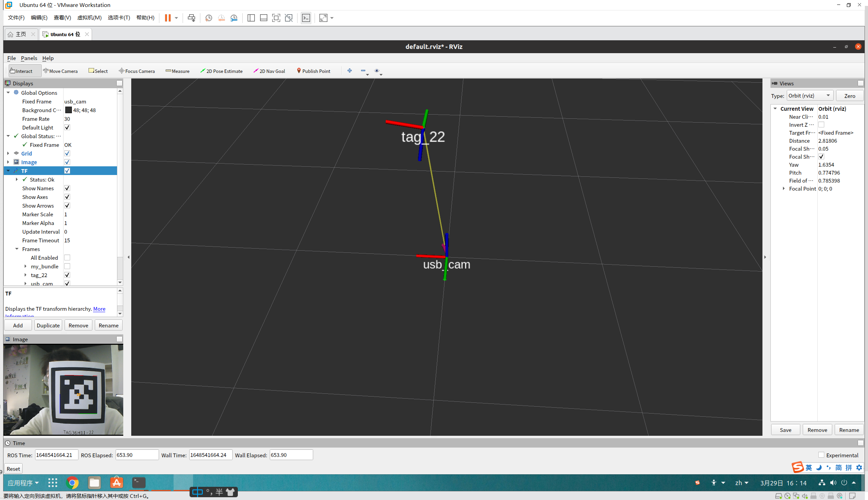
Task: Open Chrome from the taskbar
Action: (72, 483)
